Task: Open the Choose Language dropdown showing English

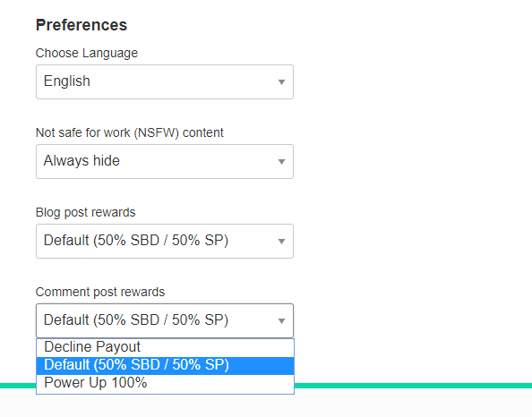Action: click(165, 81)
